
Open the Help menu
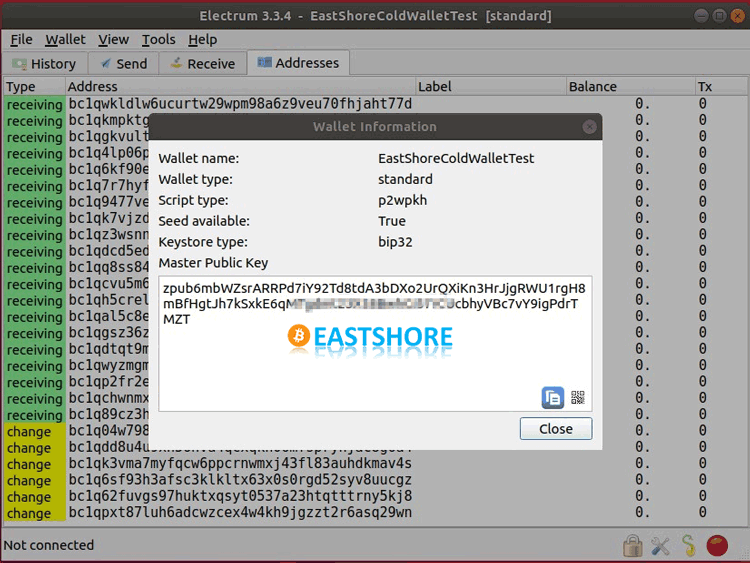[202, 40]
